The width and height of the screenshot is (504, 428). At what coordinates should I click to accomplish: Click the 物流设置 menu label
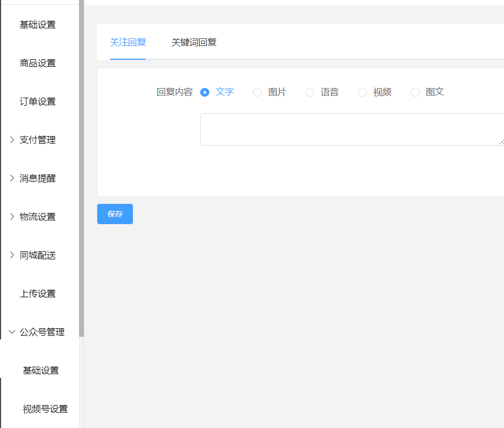[x=37, y=217]
